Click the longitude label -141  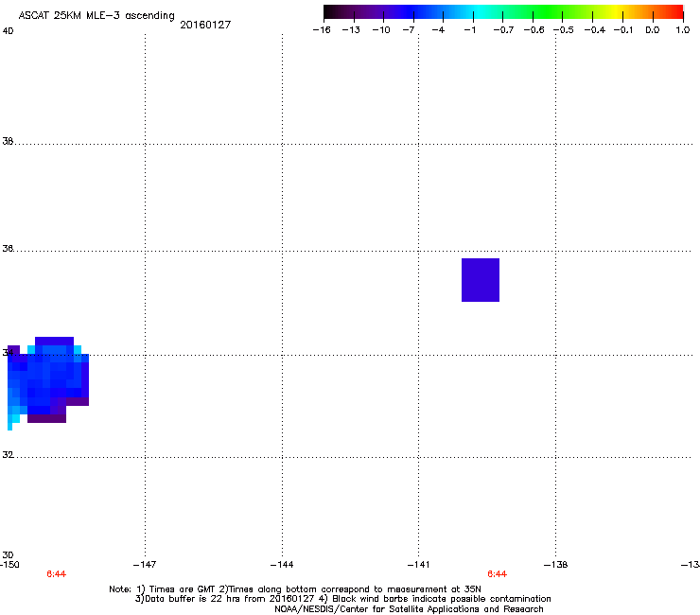[418, 565]
